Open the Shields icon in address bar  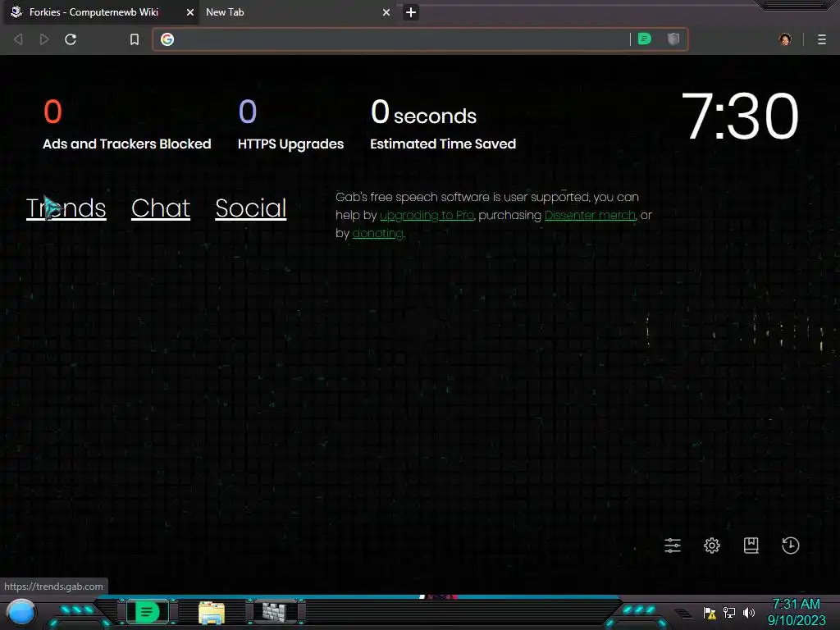673,39
